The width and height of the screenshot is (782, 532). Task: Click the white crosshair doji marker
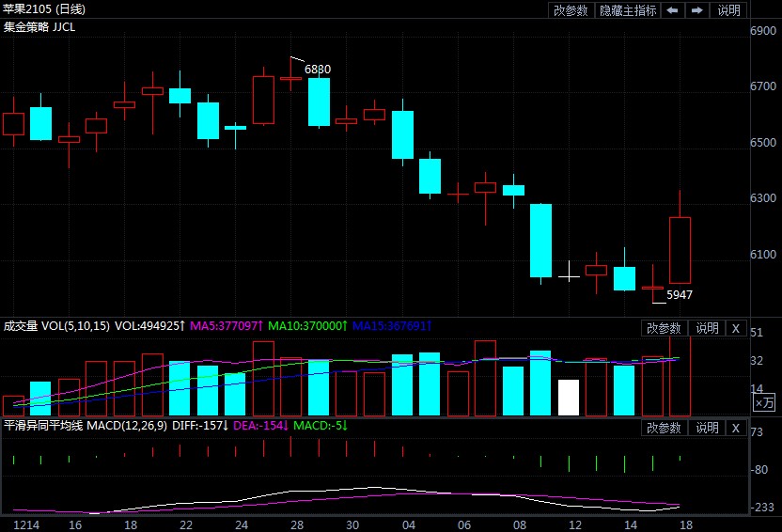[x=569, y=275]
